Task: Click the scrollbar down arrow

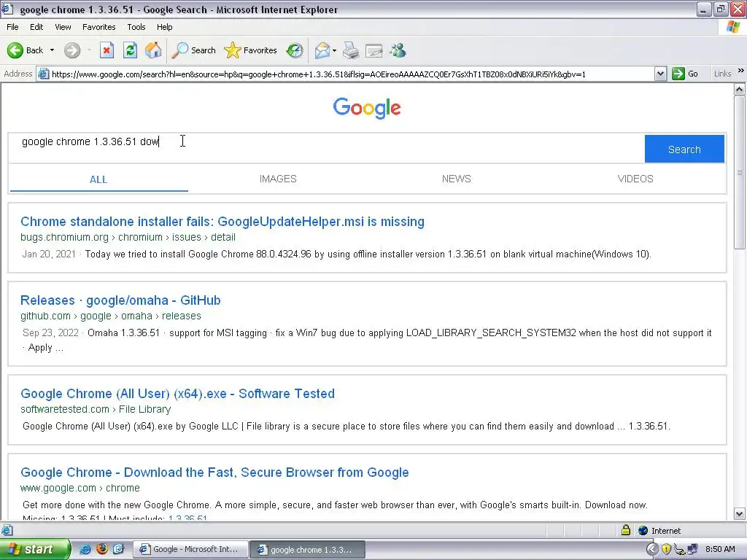Action: (740, 514)
